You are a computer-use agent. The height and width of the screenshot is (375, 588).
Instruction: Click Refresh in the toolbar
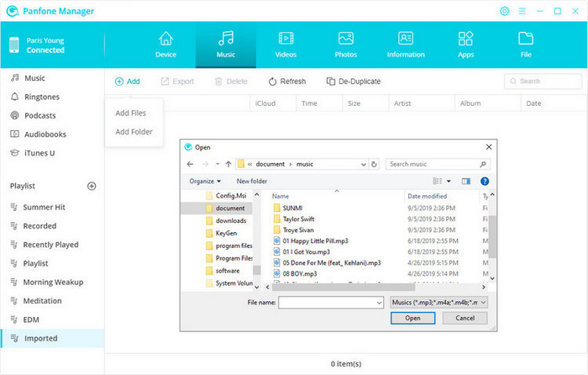[287, 82]
